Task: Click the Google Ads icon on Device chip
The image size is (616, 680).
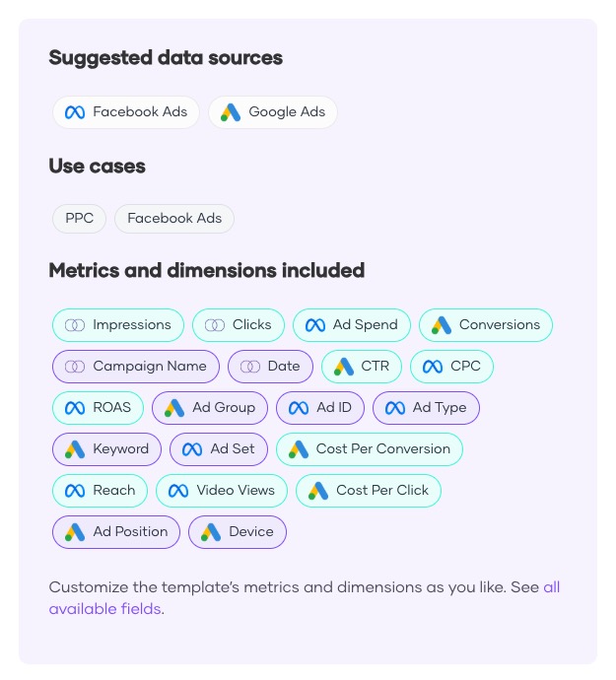Action: (x=211, y=532)
